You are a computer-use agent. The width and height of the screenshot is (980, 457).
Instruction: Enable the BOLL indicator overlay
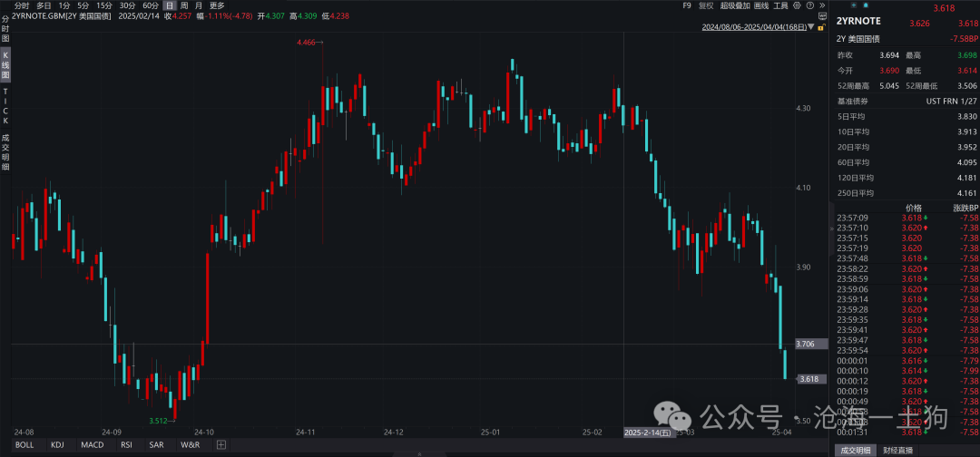pyautogui.click(x=24, y=444)
